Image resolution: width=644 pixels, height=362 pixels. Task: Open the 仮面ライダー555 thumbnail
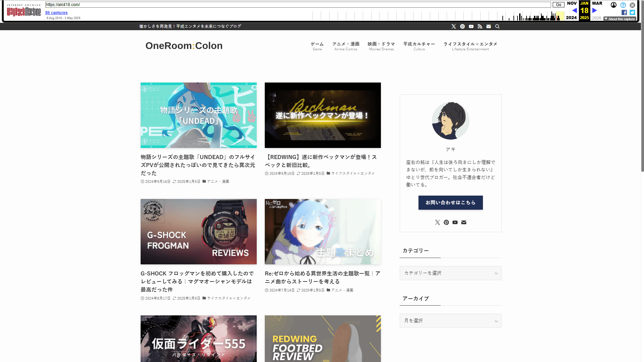pos(199,339)
